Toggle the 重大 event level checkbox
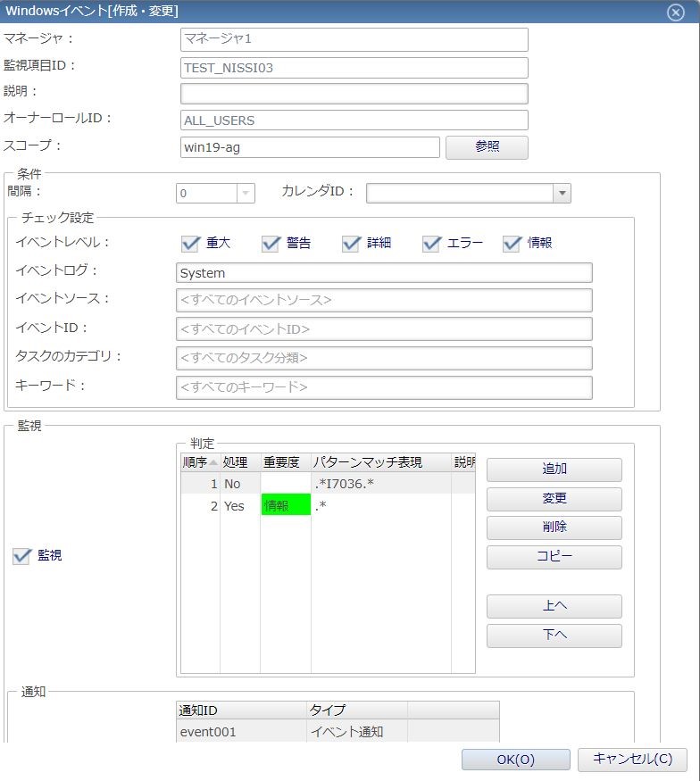The width and height of the screenshot is (700, 781). [190, 244]
